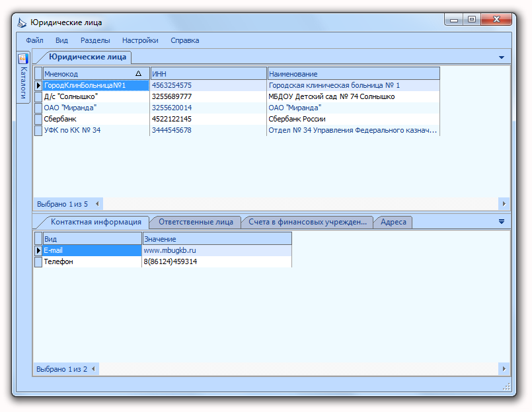Click the Выбрано 1 из 5 status label
Screen dimensions: 532x412
click(62, 204)
